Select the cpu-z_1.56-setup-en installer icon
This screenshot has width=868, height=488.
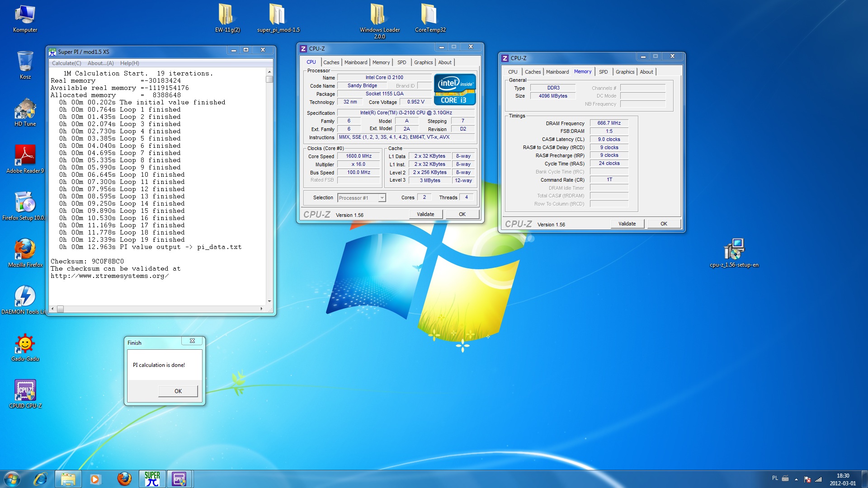[734, 253]
